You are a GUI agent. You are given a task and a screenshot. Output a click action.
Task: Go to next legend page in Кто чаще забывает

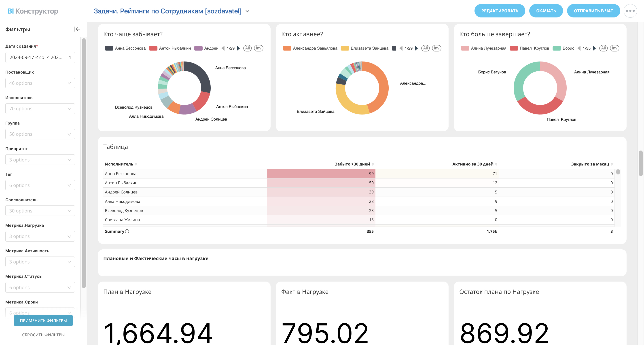pos(239,48)
